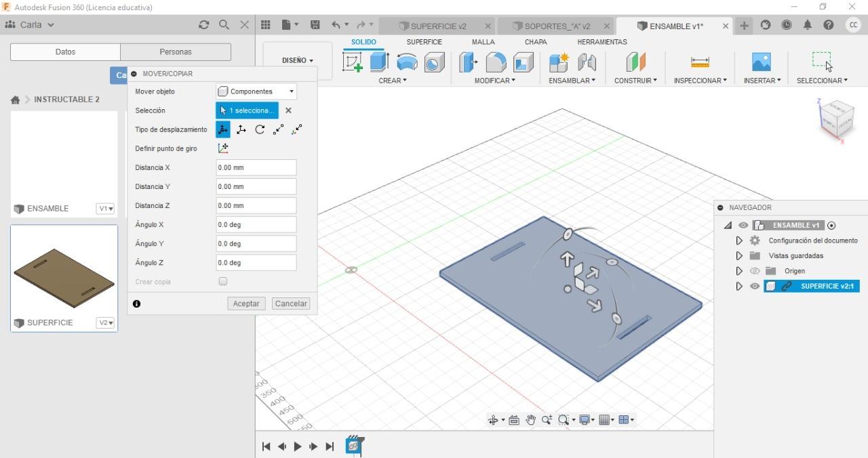Select Point to Point displacement type
The width and height of the screenshot is (868, 458).
click(x=278, y=129)
